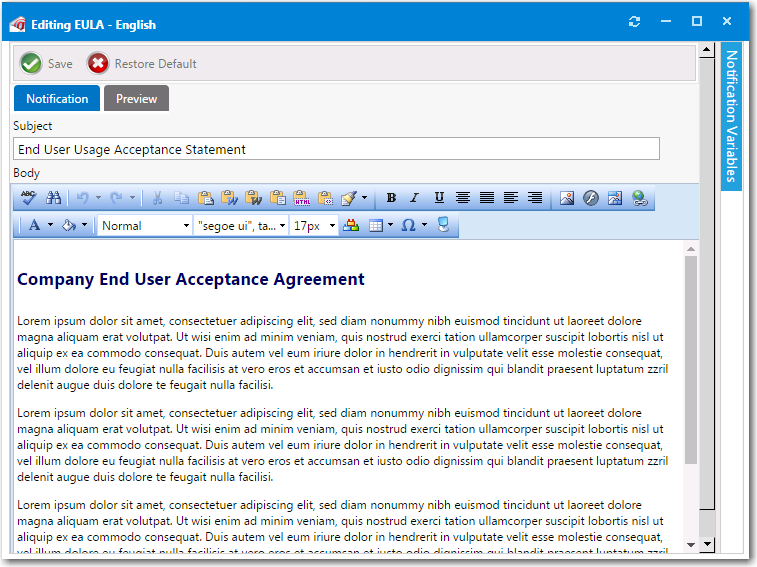The image size is (757, 567).
Task: Switch to the Preview tab
Action: point(136,98)
